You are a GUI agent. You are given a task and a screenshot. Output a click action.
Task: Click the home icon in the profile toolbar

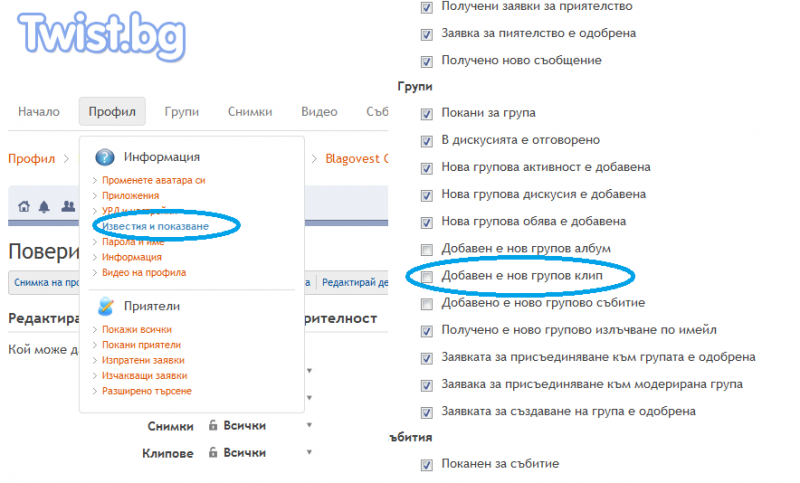24,207
